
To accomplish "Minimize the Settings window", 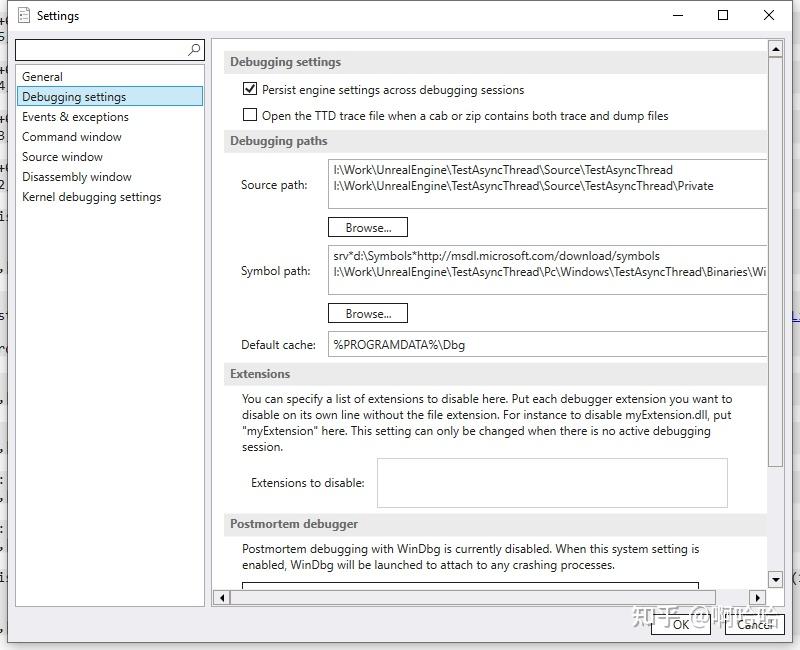I will point(678,15).
